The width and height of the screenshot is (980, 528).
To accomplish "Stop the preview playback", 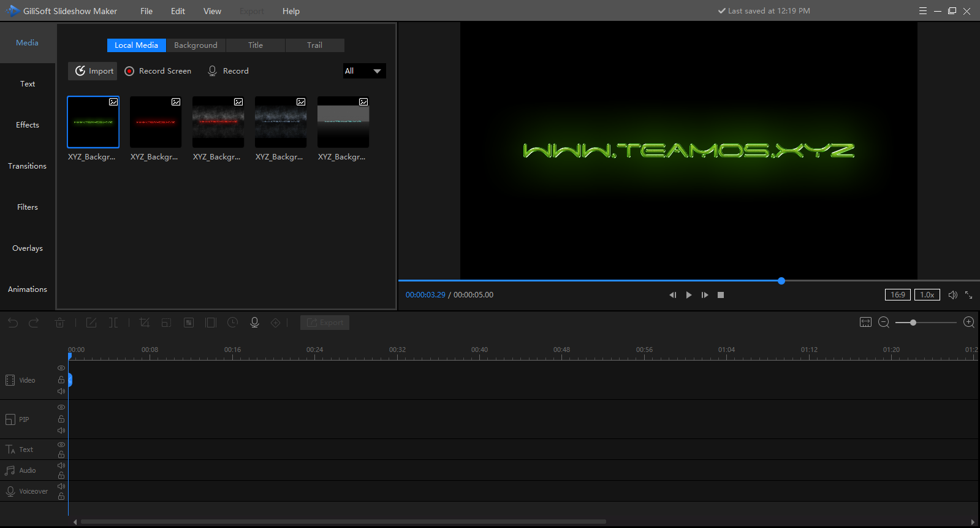I will click(721, 295).
